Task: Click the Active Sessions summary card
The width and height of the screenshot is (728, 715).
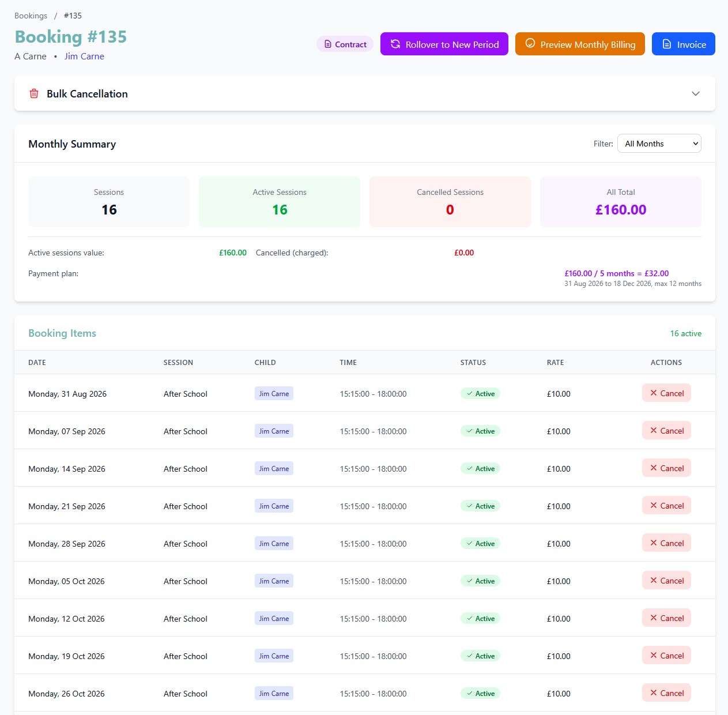Action: point(280,202)
